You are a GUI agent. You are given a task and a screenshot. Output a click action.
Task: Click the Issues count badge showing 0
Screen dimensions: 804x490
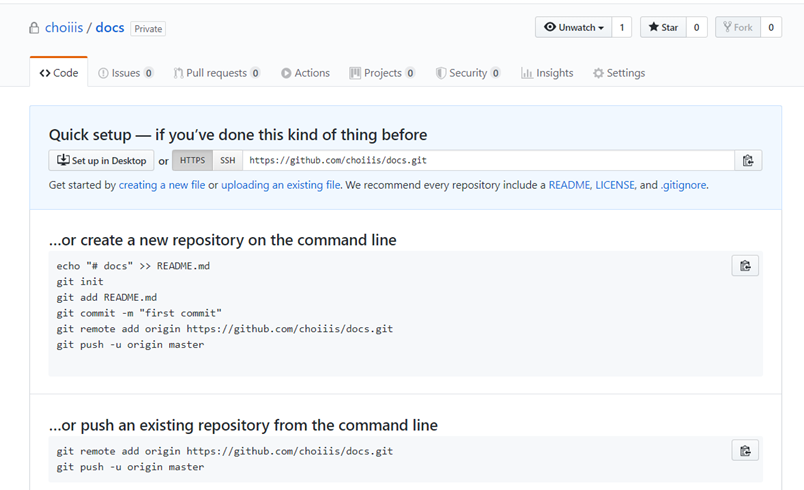click(x=148, y=73)
